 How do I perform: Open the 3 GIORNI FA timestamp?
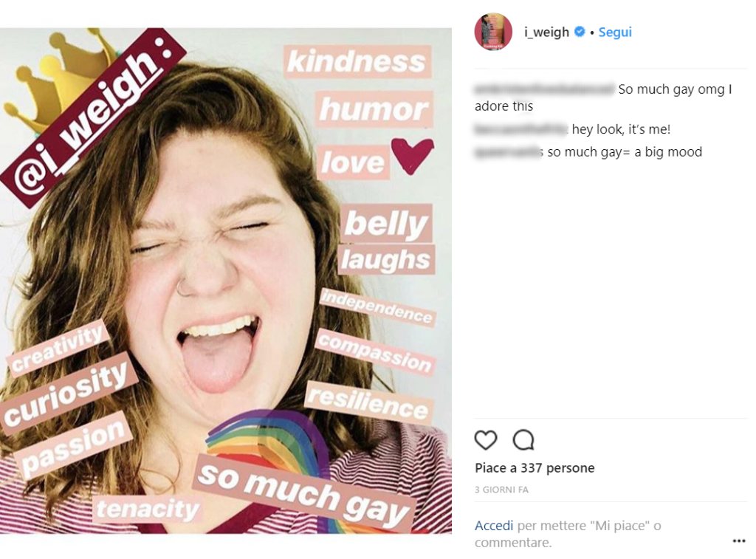(512, 490)
